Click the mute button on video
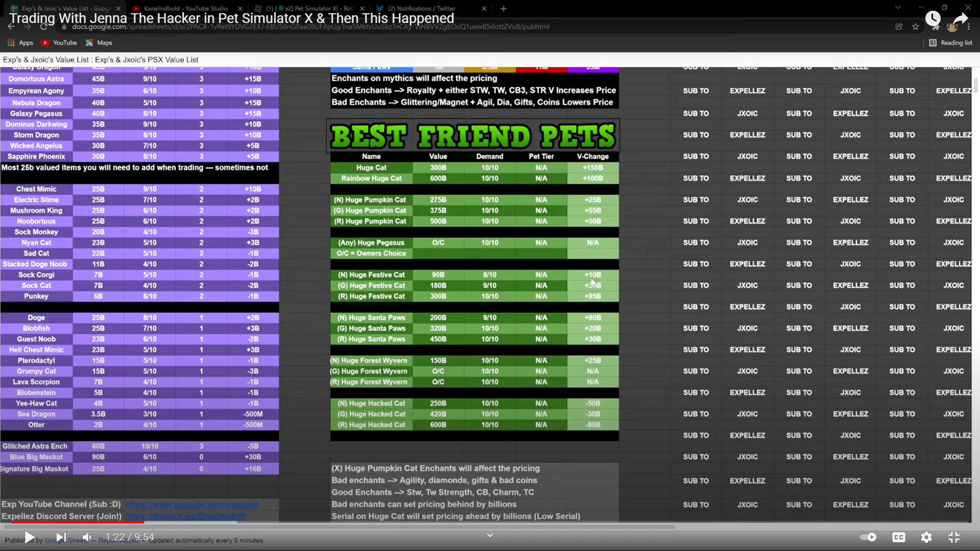Viewport: 980px width, 551px height. pos(86,537)
